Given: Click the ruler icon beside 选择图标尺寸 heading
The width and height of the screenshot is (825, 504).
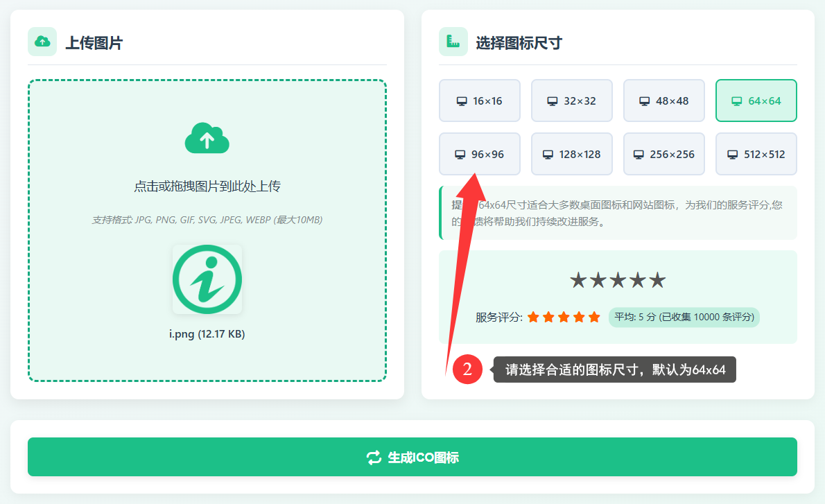Looking at the screenshot, I should 453,42.
